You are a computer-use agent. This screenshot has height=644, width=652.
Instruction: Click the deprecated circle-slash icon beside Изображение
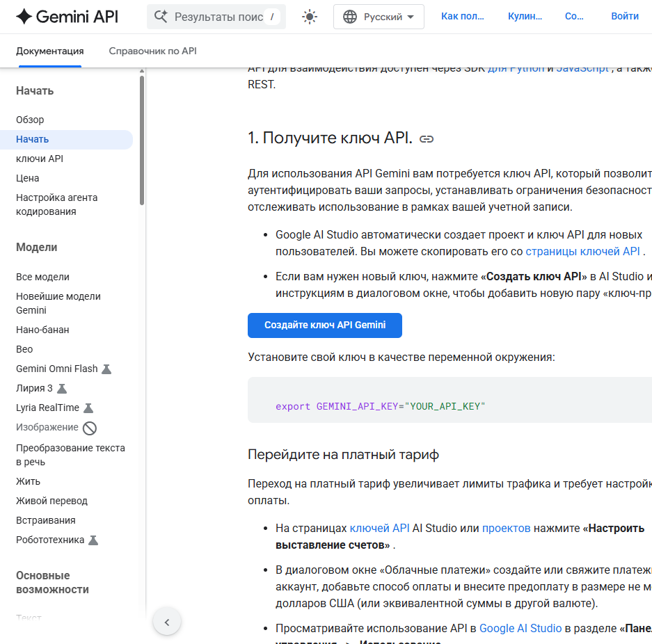pos(89,428)
